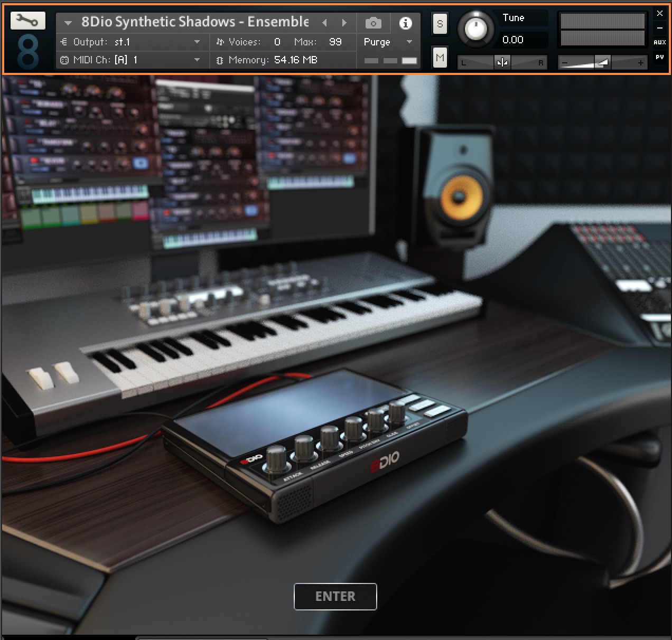Viewport: 672px width, 640px height.
Task: Click the MIDI channel socket icon
Action: [x=64, y=60]
